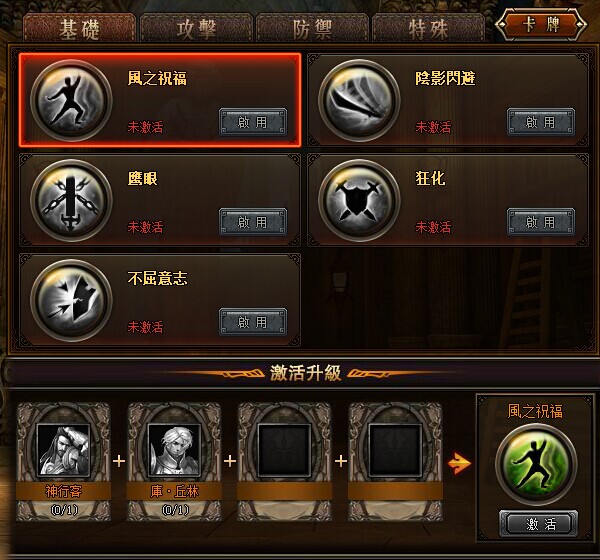Open the 特殊 tab

pos(429,28)
